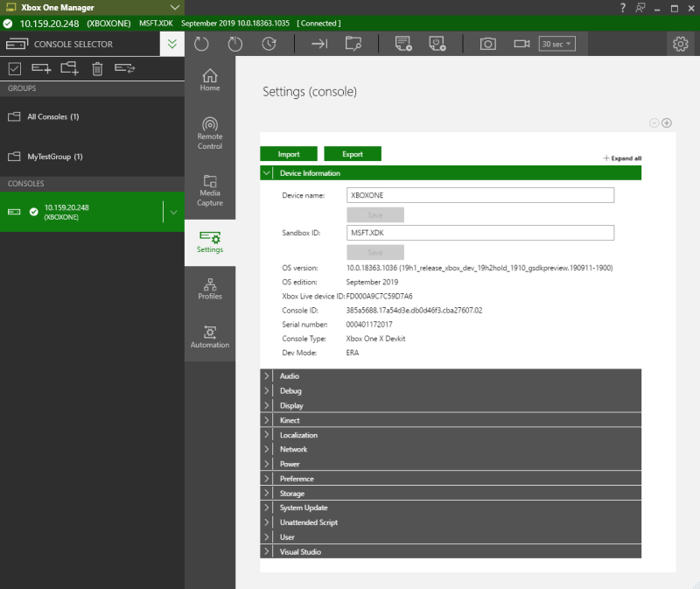Click the add console icon
Image resolution: width=700 pixels, height=589 pixels.
[x=41, y=68]
